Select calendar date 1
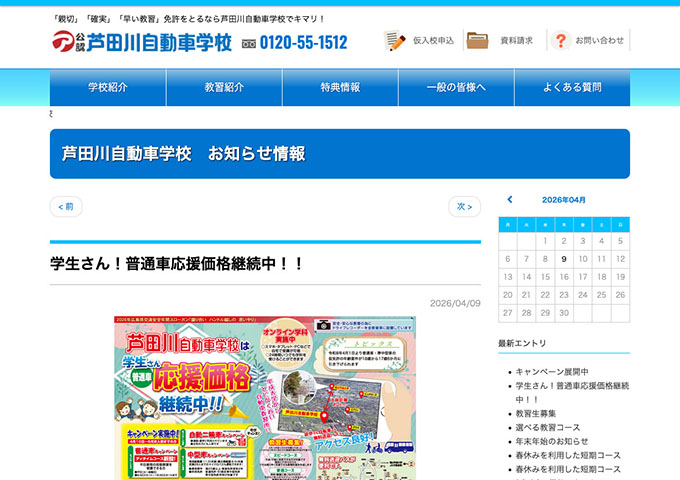 click(x=545, y=241)
